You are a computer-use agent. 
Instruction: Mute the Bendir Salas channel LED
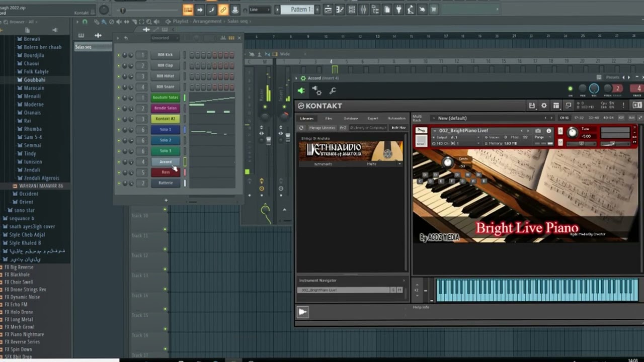pos(119,108)
